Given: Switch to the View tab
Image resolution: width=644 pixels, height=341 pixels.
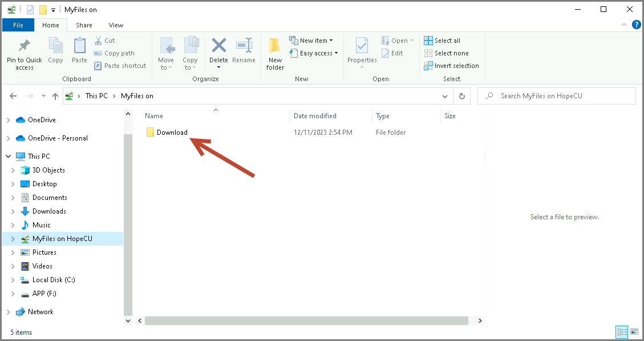Looking at the screenshot, I should click(116, 25).
